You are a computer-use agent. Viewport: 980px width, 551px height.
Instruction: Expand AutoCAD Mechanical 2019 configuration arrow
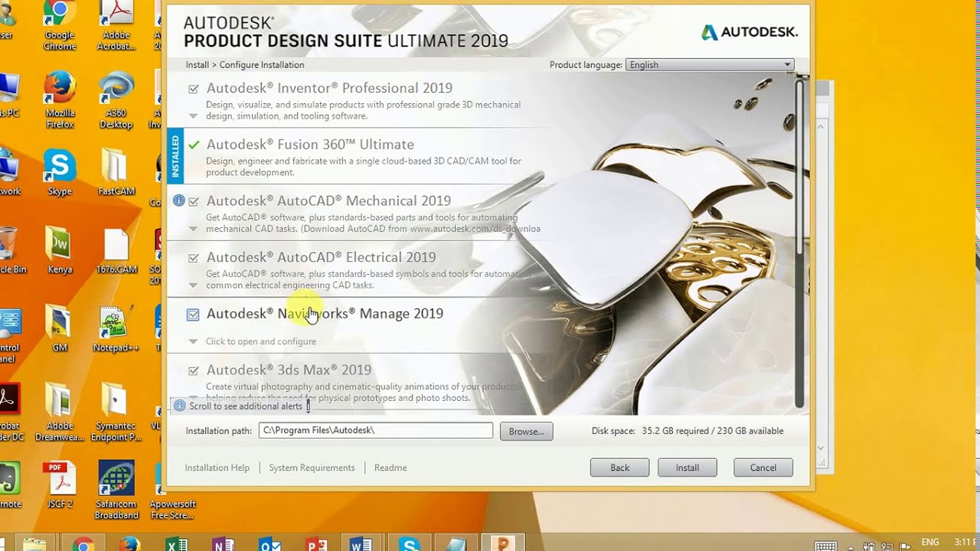click(193, 229)
